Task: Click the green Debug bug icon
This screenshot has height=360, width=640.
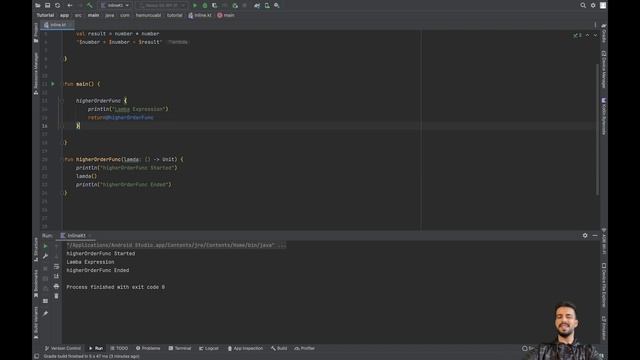Action: click(x=205, y=5)
